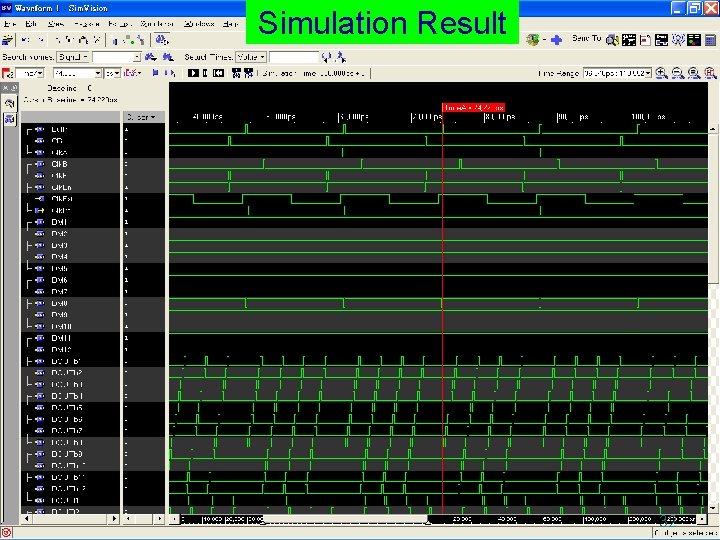Image resolution: width=720 pixels, height=540 pixels.
Task: Open the Simulation menu
Action: click(157, 24)
